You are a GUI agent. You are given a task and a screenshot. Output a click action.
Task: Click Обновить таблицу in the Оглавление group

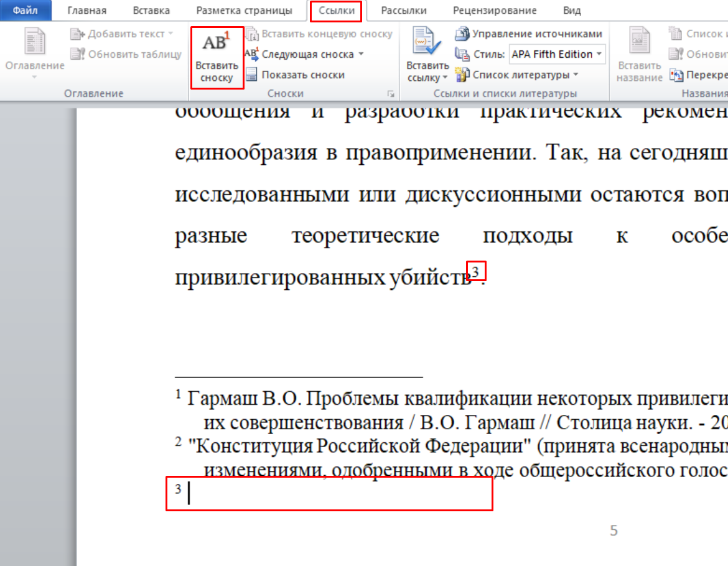click(126, 54)
